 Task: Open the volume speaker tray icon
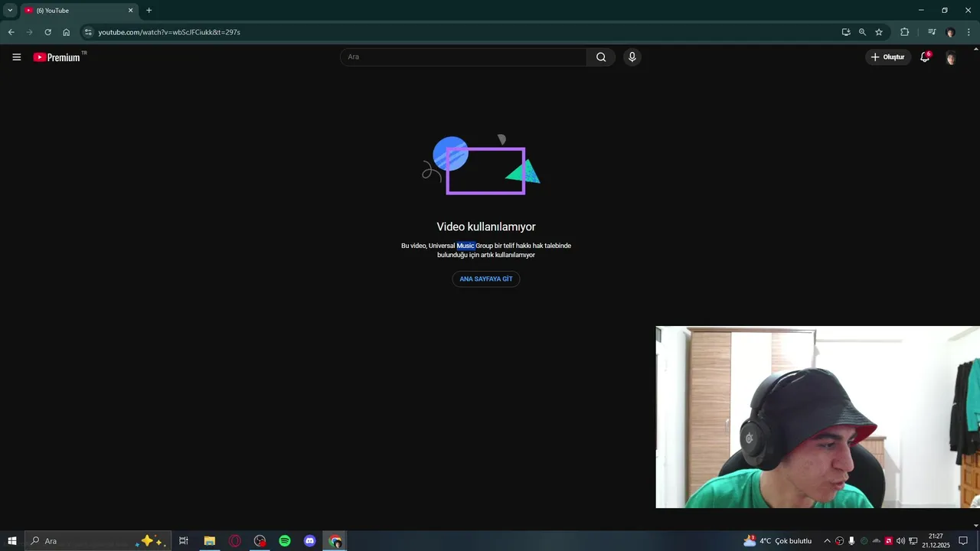pos(900,541)
